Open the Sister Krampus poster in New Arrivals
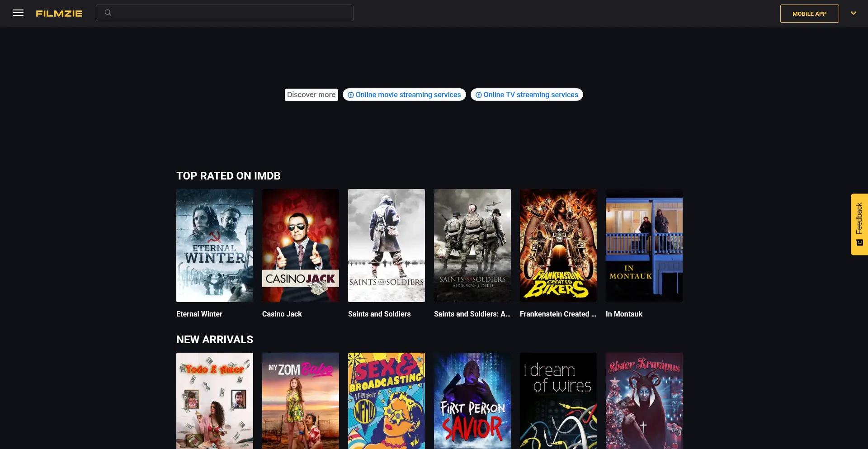Viewport: 868px width, 449px height. tap(644, 401)
